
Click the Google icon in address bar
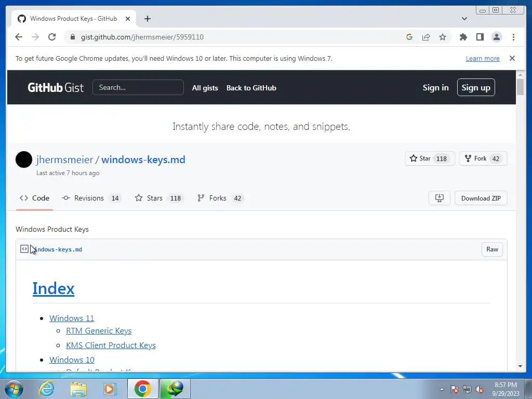click(x=409, y=37)
